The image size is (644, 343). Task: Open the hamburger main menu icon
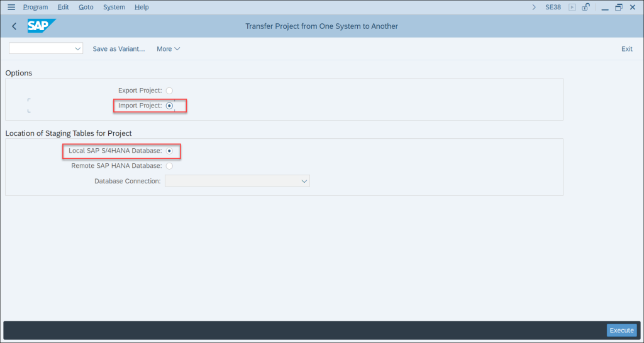(x=11, y=7)
